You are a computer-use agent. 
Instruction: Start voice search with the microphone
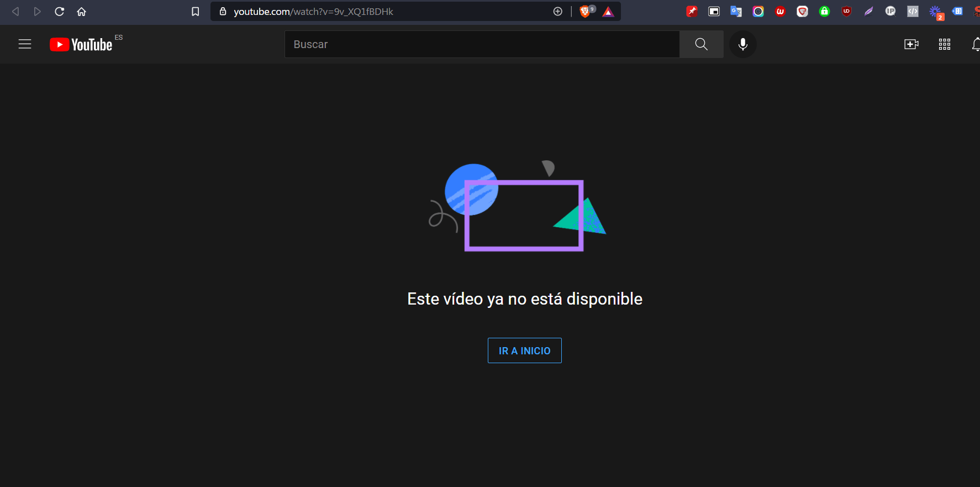pos(743,44)
